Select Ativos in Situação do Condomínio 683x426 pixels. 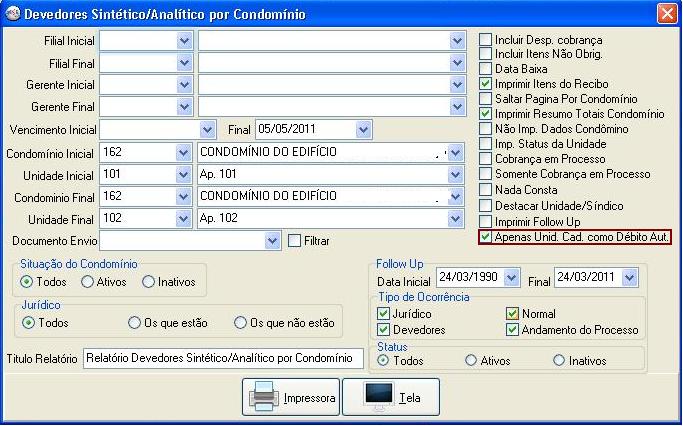pos(90,282)
